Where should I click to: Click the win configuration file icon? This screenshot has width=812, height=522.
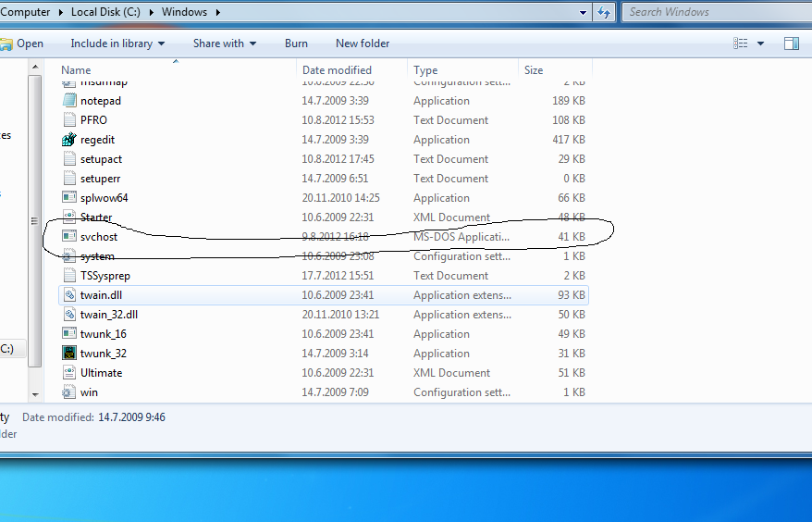point(69,391)
